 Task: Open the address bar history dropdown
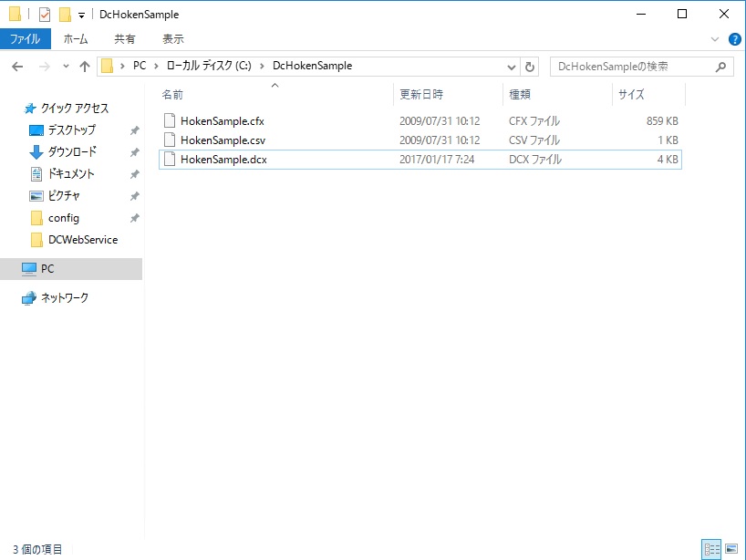(x=512, y=67)
